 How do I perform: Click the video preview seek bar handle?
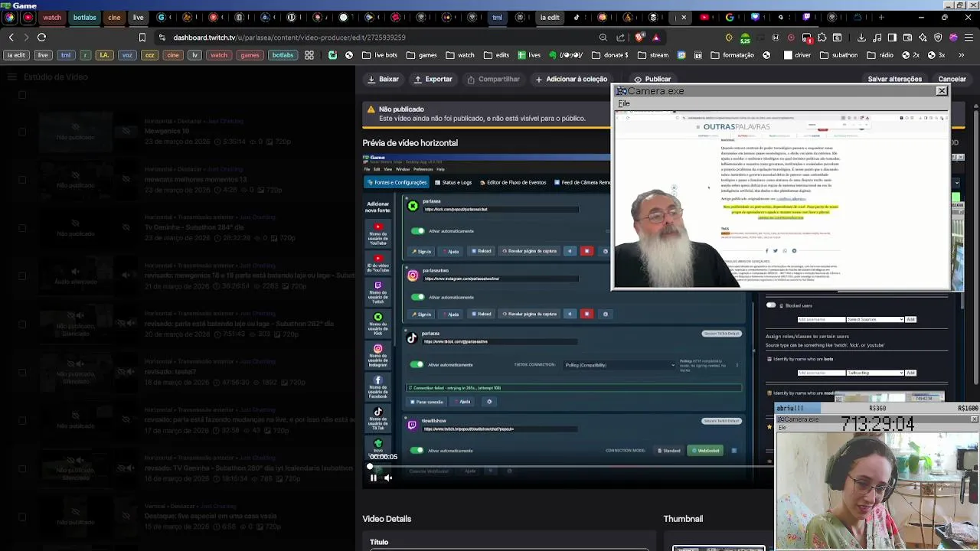[x=371, y=466]
